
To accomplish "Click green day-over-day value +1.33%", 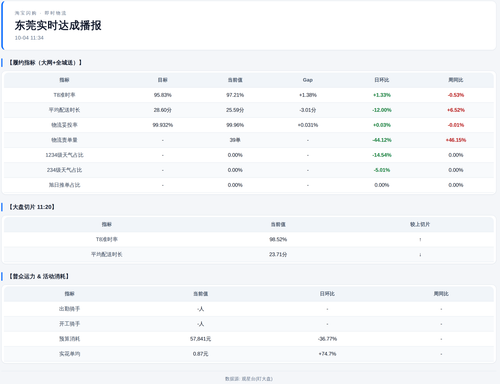I will tap(382, 95).
